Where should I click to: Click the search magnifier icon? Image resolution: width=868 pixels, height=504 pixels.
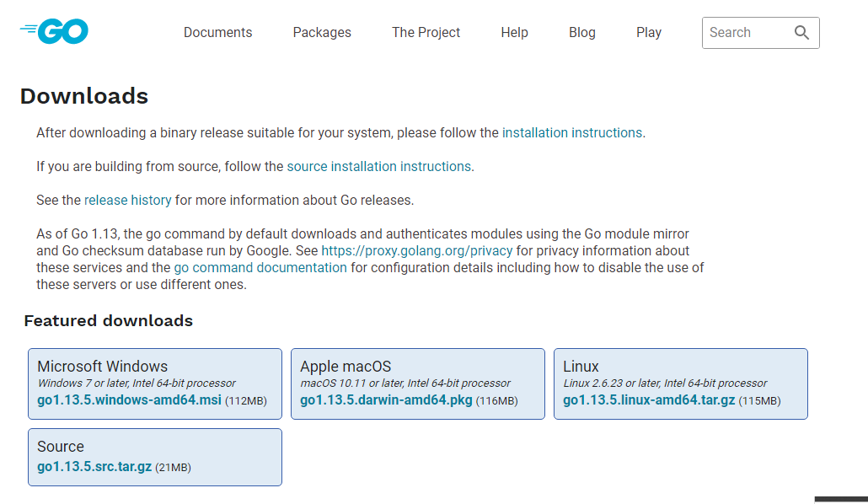801,33
